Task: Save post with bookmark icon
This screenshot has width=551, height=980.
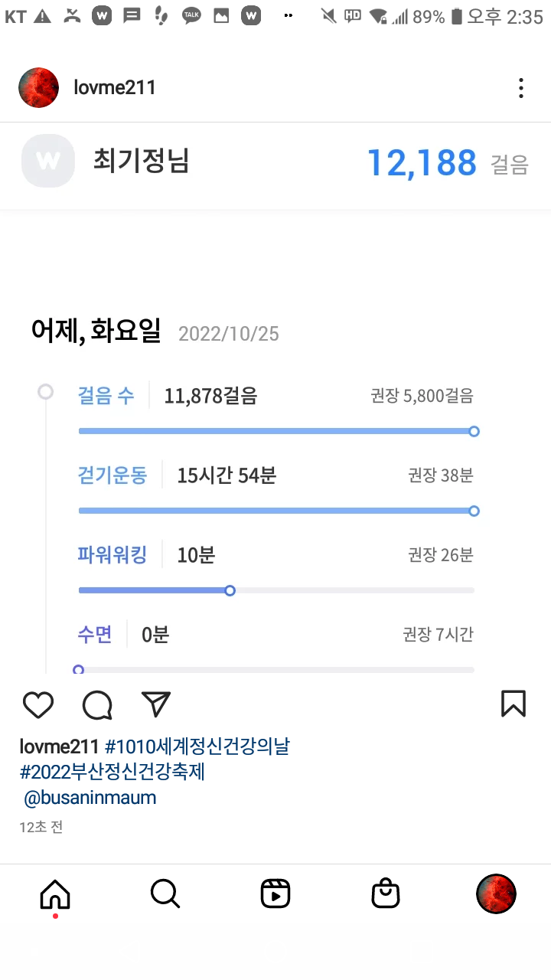Action: pos(513,704)
